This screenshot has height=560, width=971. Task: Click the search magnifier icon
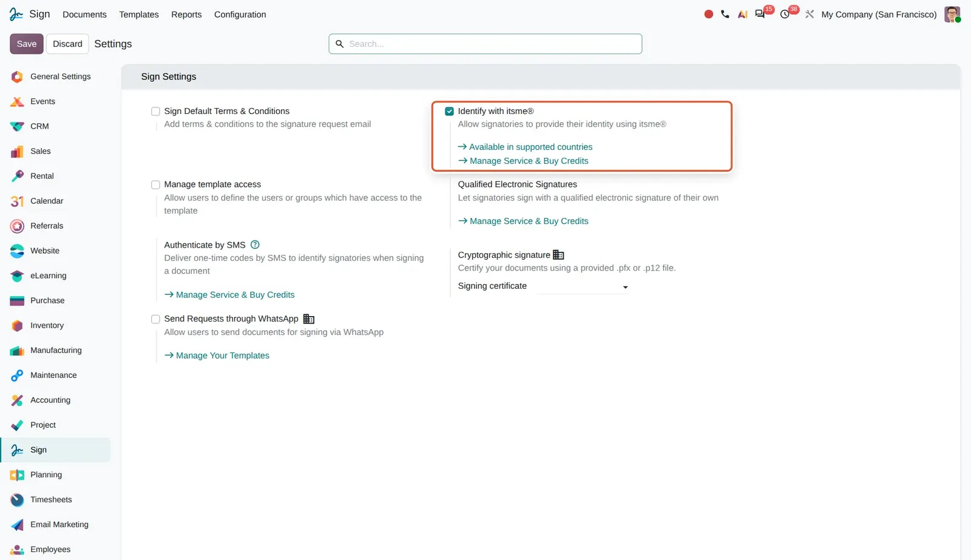[x=340, y=44]
